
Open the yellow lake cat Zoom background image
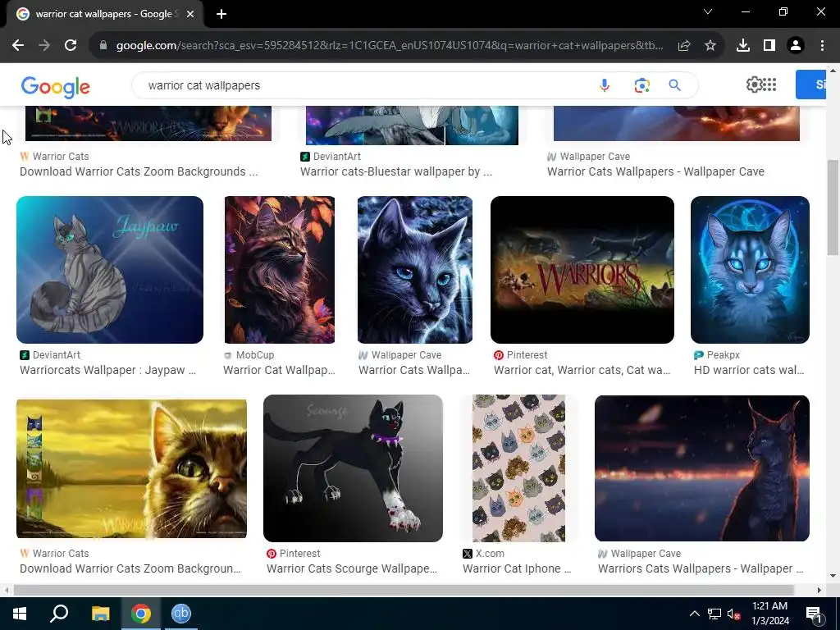point(132,468)
